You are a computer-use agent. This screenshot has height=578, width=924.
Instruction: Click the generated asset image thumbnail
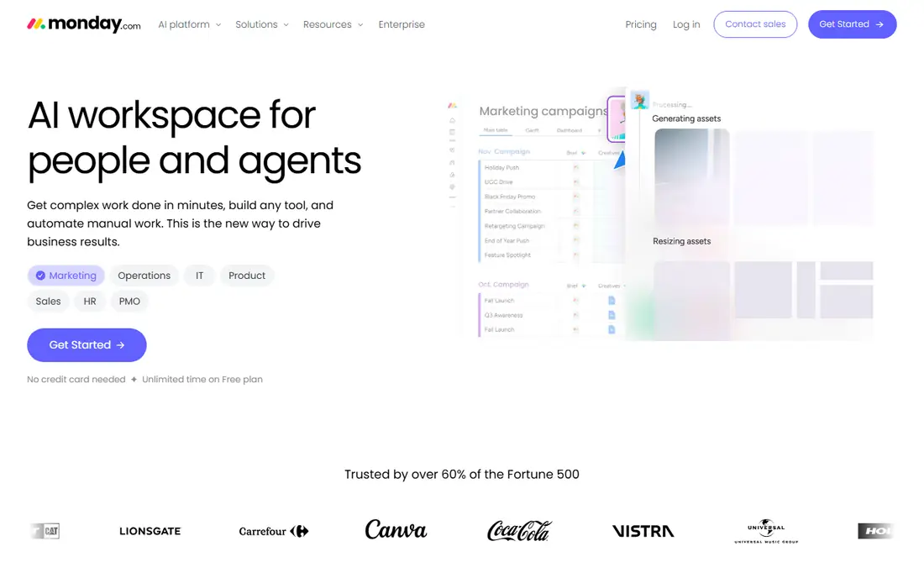pyautogui.click(x=692, y=176)
